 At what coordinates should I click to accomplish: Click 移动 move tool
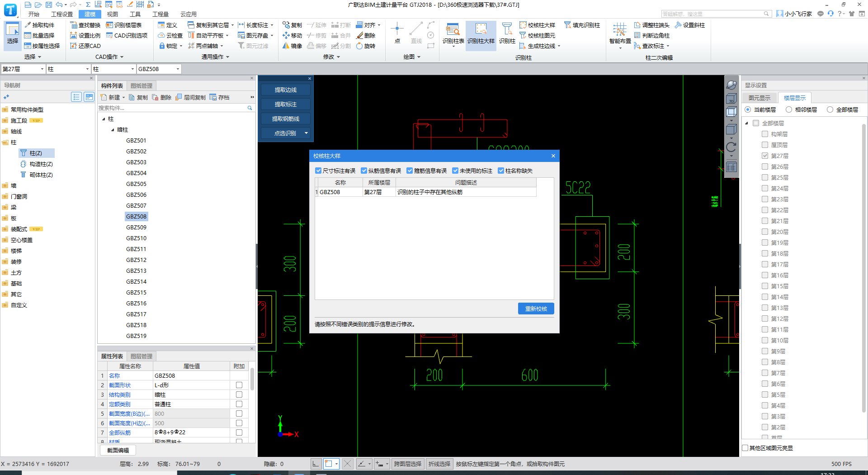(292, 35)
